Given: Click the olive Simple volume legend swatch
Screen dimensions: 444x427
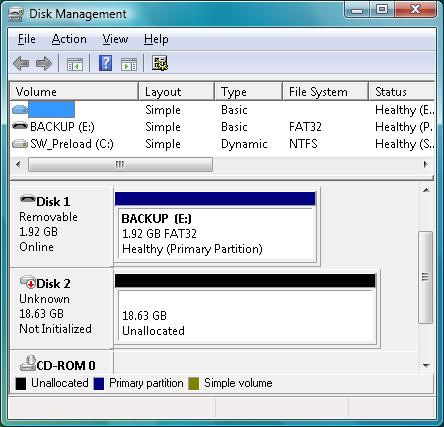Looking at the screenshot, I should pyautogui.click(x=194, y=384).
